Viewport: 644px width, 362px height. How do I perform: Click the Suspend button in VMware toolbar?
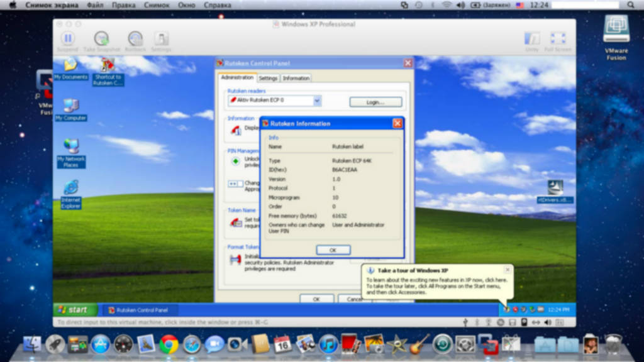[x=67, y=39]
